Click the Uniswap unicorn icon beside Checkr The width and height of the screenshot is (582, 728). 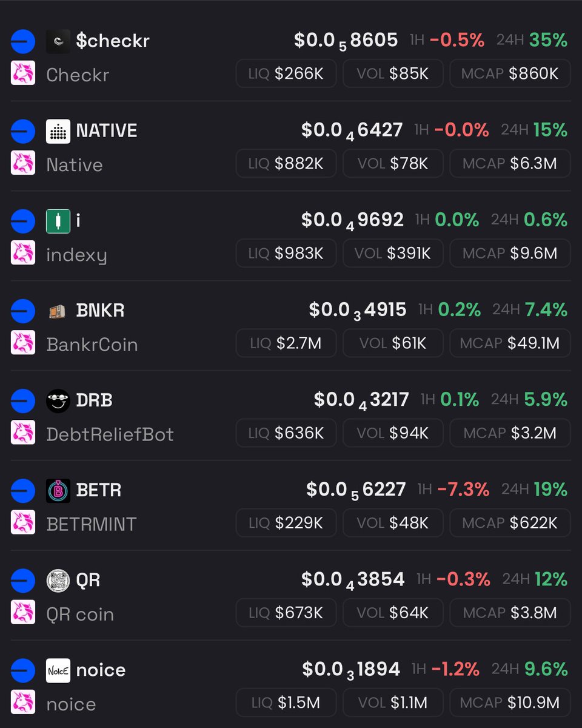pyautogui.click(x=23, y=73)
